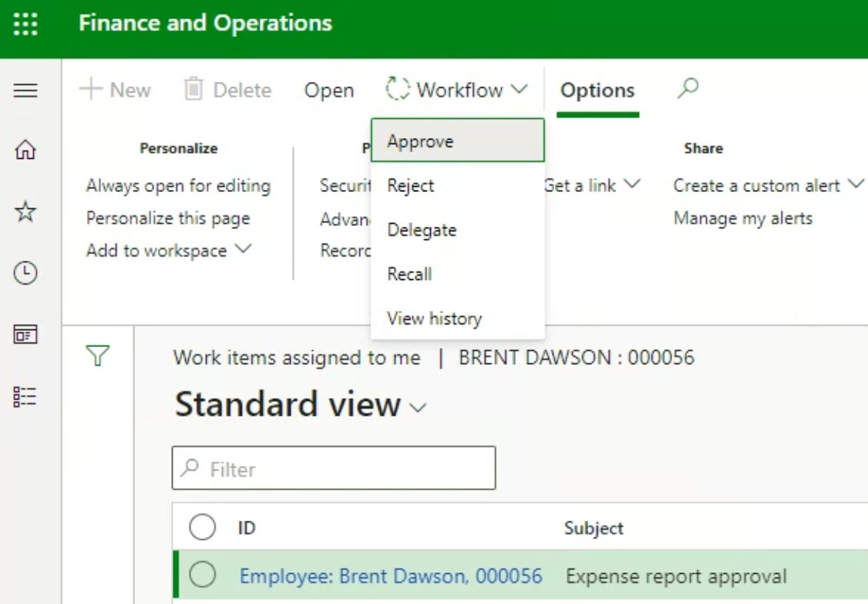This screenshot has height=604, width=868.
Task: Toggle the select-all circle in ID header
Action: click(203, 528)
